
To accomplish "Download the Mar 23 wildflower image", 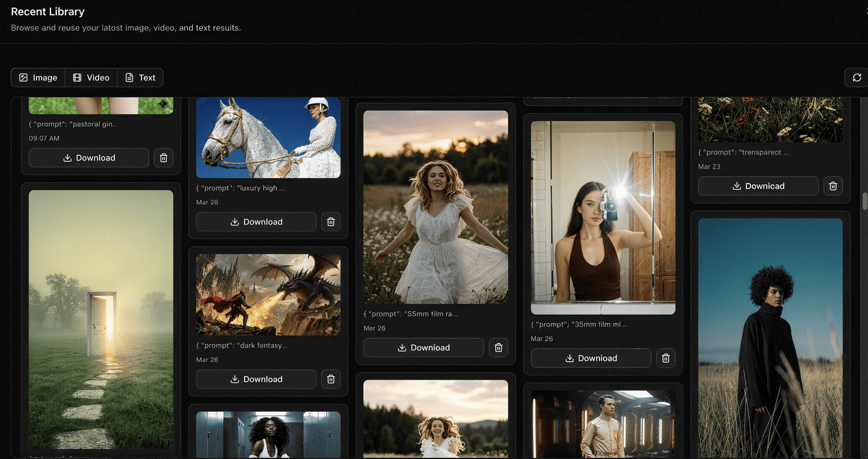I will pyautogui.click(x=758, y=186).
